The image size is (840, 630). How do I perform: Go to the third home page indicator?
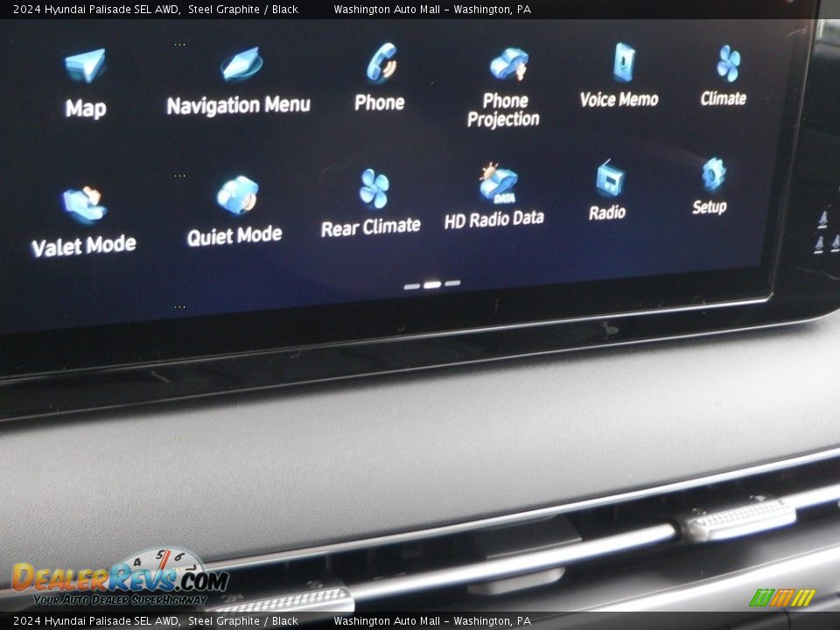(452, 283)
